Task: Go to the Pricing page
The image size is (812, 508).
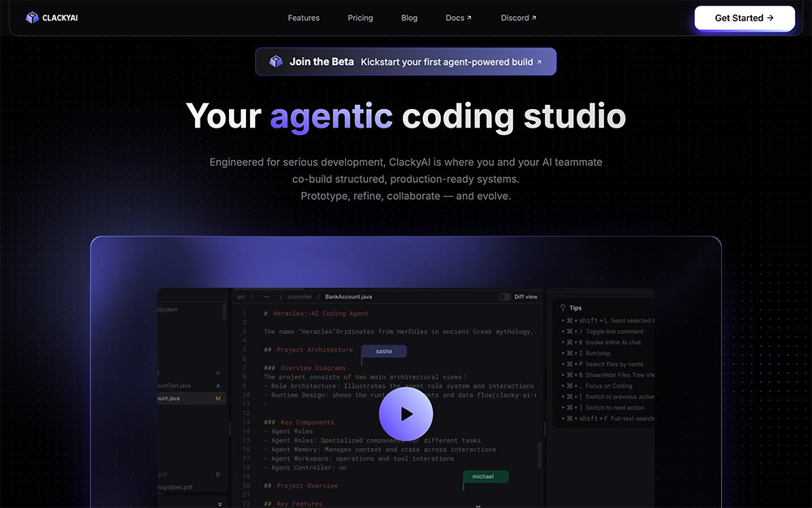Action: (360, 18)
